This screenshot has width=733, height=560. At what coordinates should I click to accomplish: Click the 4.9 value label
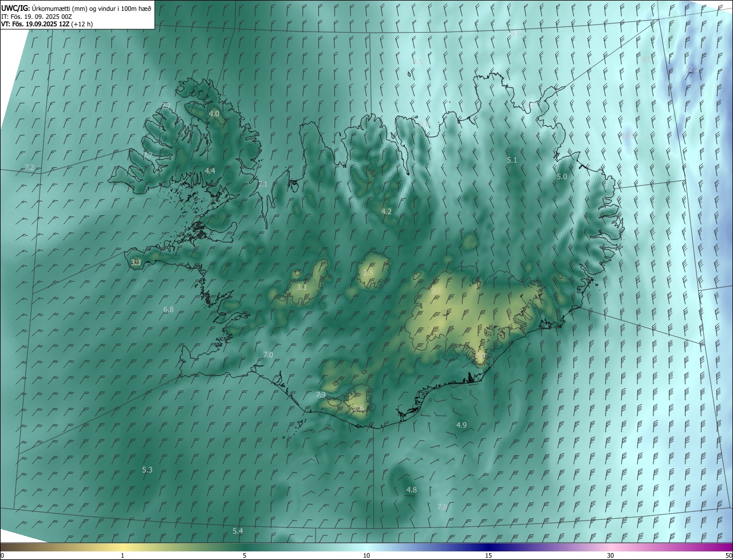[x=462, y=425]
